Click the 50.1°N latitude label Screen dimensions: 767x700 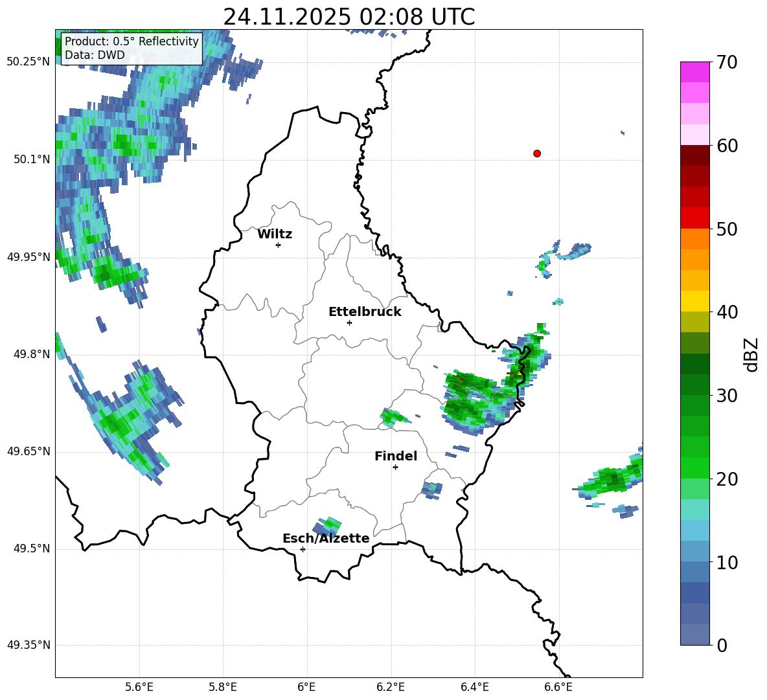tap(31, 159)
